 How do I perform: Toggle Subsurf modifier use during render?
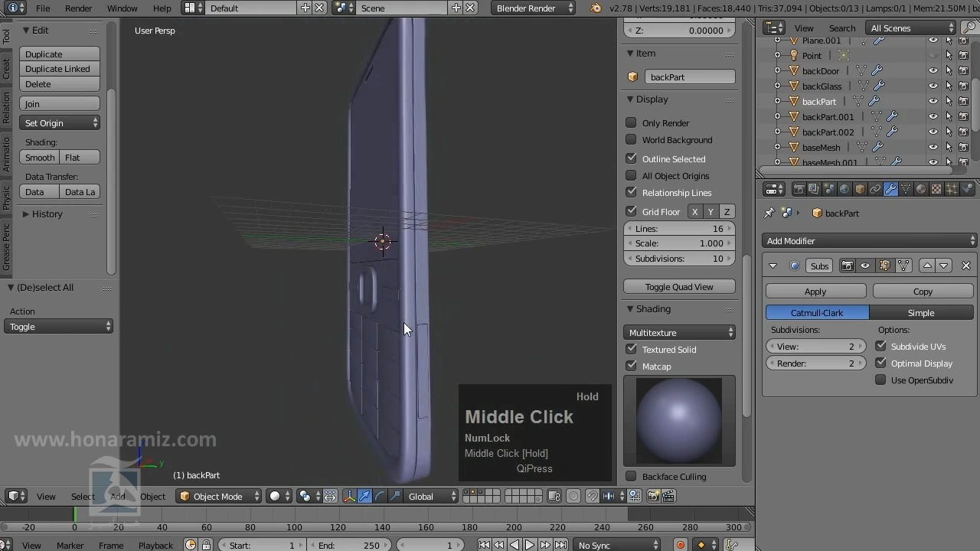[x=848, y=266]
